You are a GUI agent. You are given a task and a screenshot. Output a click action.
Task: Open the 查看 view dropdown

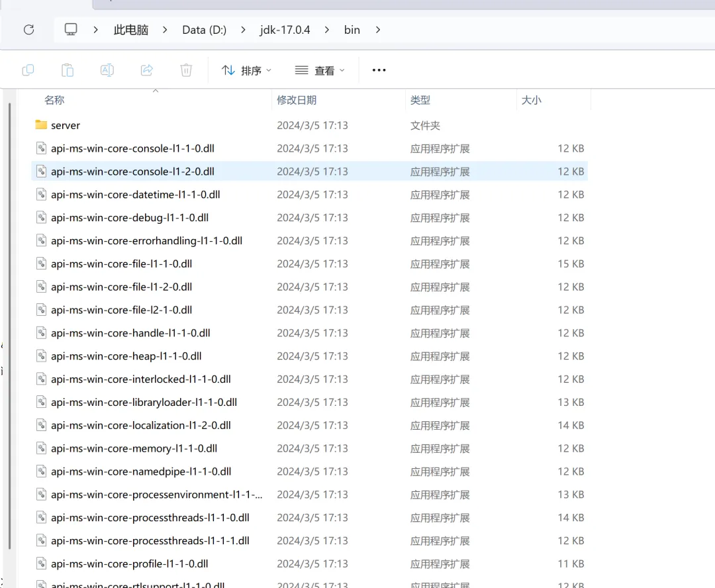click(x=320, y=70)
